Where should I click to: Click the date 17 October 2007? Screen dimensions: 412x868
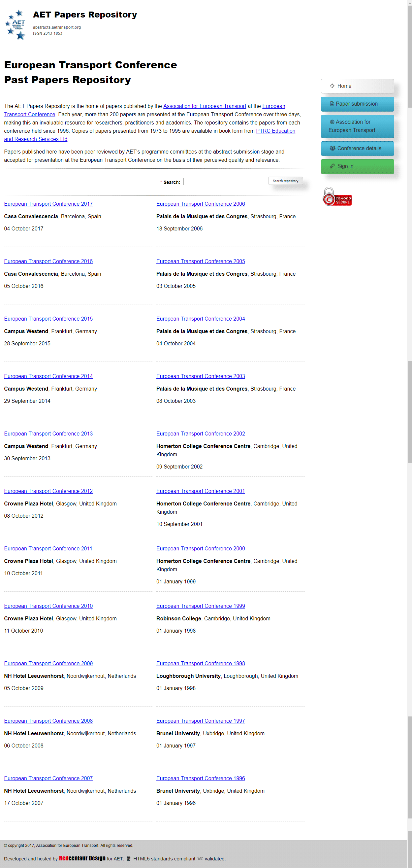point(23,803)
